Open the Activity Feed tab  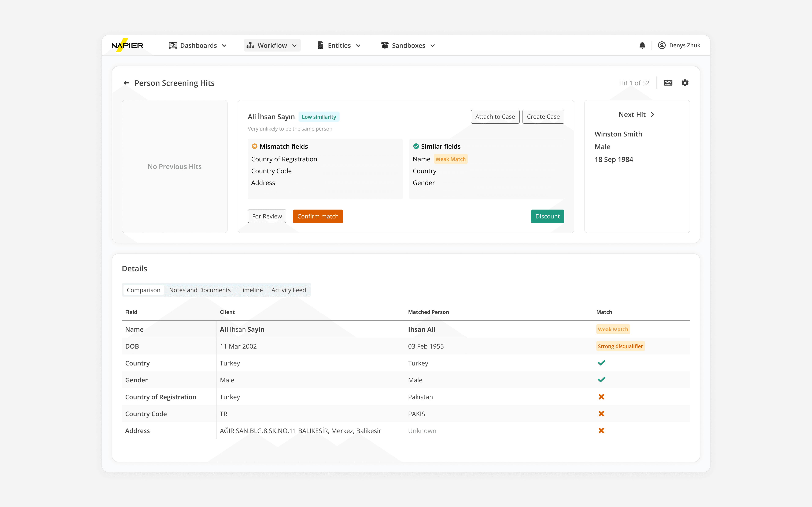pyautogui.click(x=289, y=290)
